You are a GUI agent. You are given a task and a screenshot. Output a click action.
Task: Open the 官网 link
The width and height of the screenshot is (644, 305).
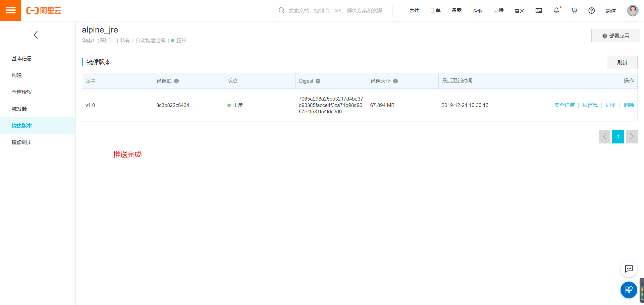click(520, 11)
